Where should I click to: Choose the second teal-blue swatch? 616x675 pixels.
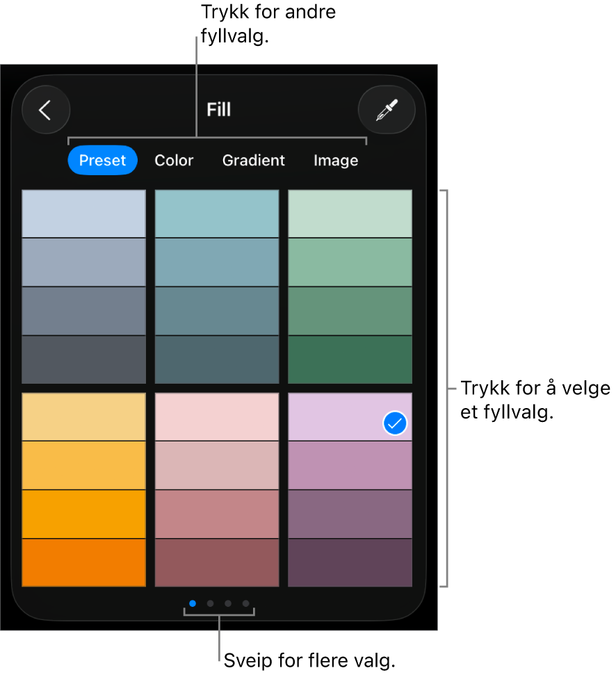(x=217, y=262)
